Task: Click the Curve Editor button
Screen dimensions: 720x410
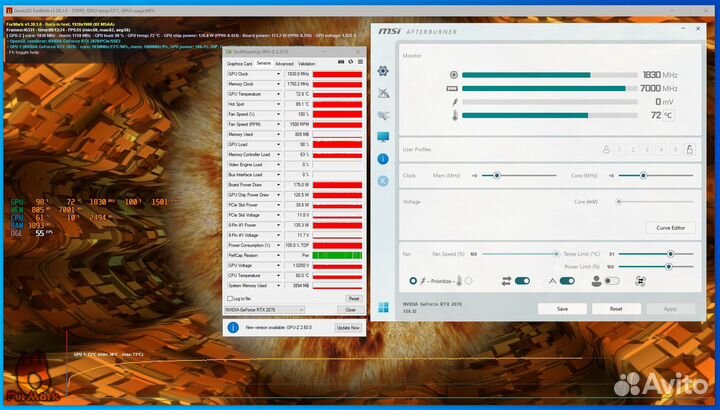Action: pos(670,228)
